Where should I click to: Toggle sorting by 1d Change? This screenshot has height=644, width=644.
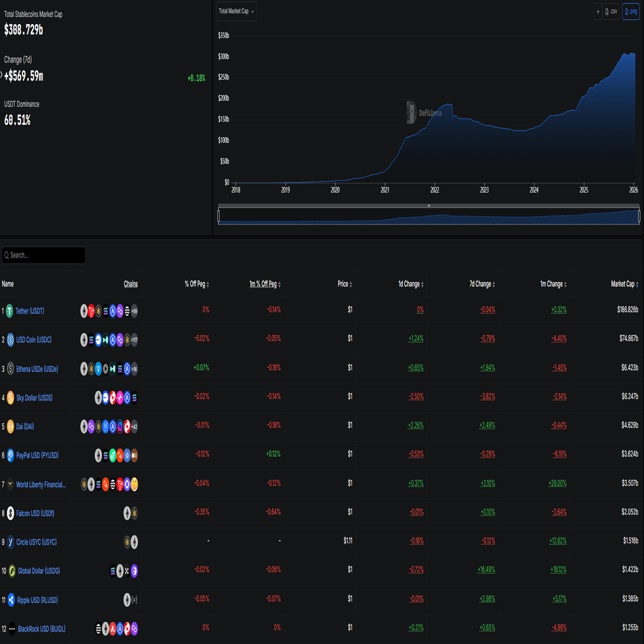pos(409,283)
